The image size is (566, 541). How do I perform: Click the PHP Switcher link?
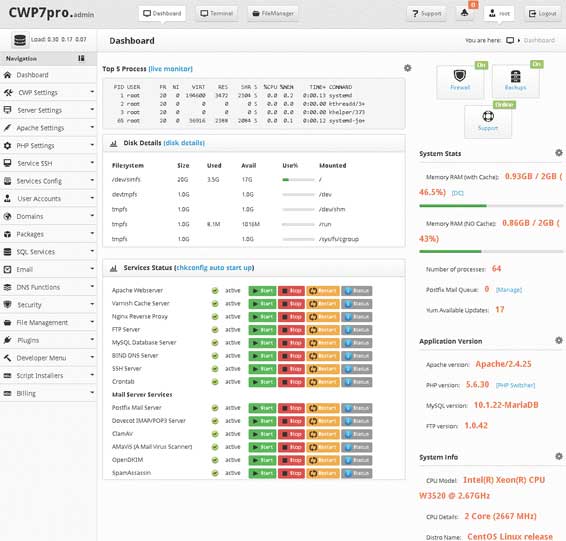515,385
